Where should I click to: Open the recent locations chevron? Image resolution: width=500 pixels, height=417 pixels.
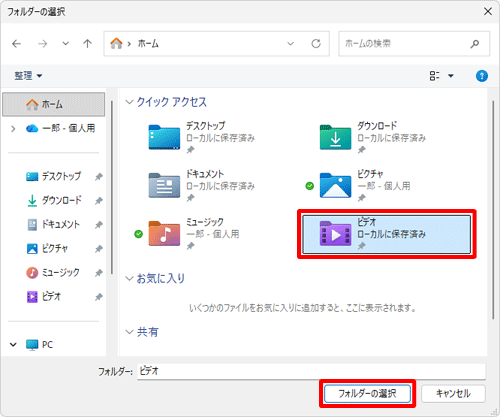(66, 43)
